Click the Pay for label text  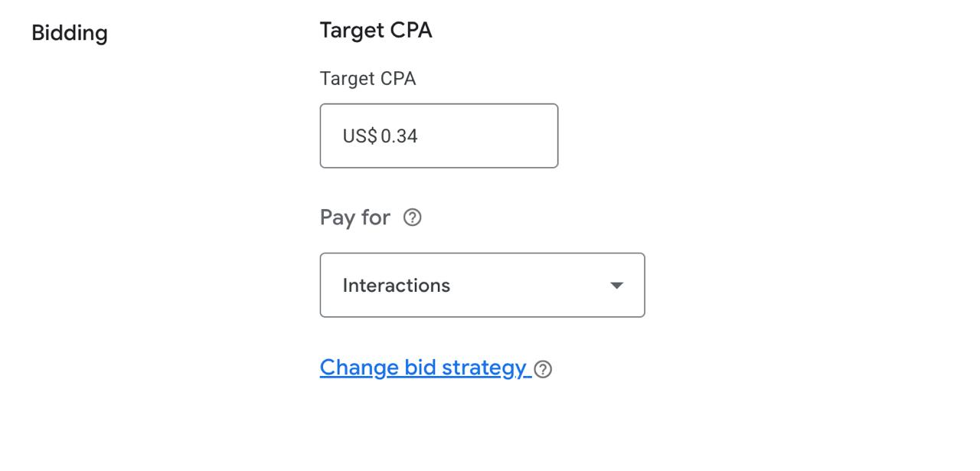coord(354,218)
